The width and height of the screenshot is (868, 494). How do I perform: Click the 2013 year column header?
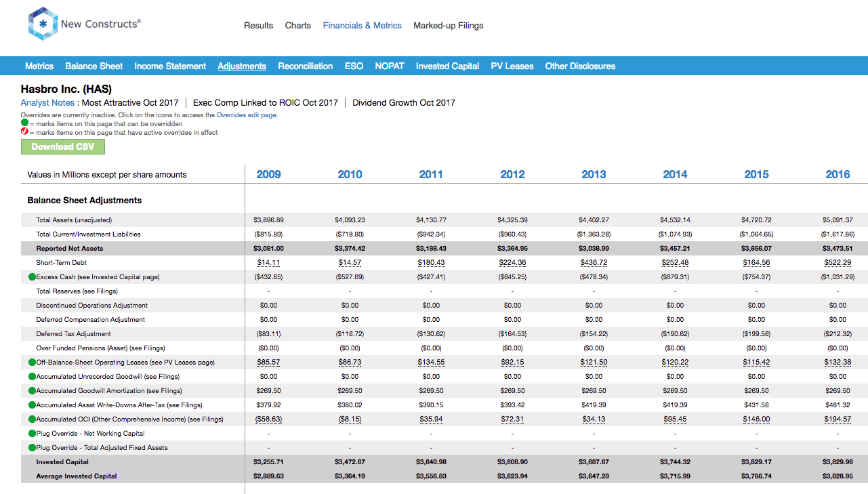click(594, 175)
